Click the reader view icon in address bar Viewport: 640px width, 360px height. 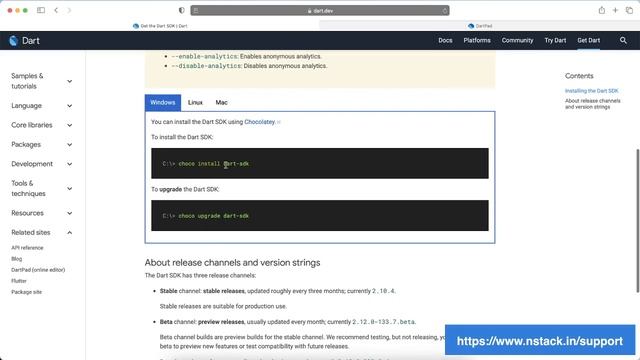click(x=196, y=11)
